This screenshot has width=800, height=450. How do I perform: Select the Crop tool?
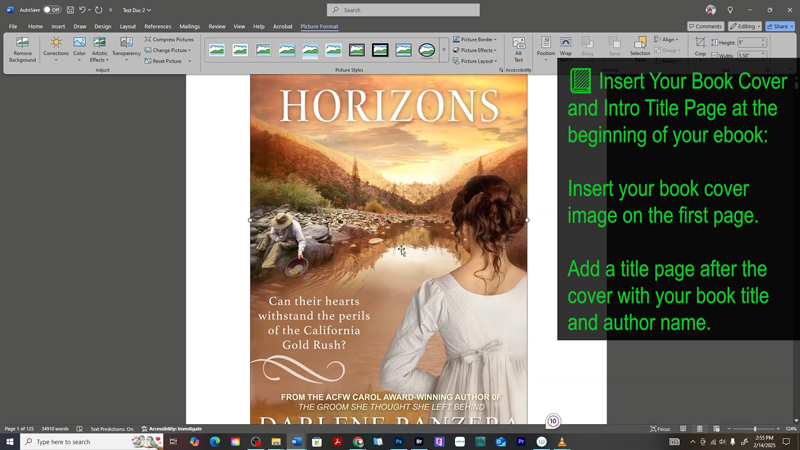tap(700, 46)
